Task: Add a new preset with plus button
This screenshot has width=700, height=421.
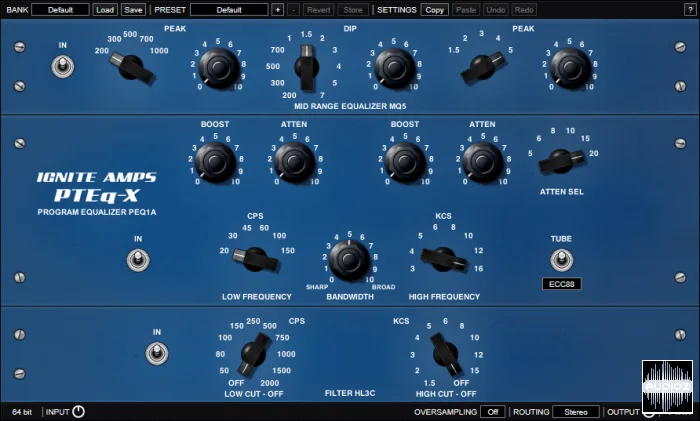Action: click(277, 10)
